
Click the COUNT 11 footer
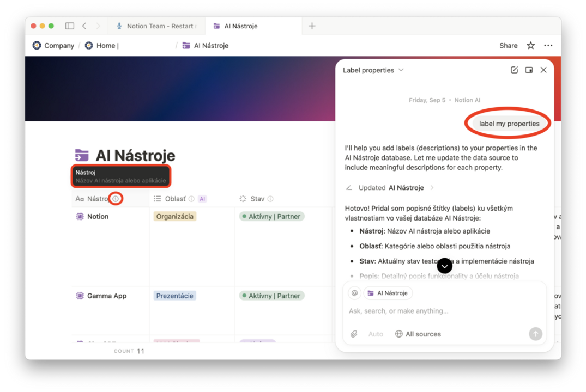(x=129, y=351)
